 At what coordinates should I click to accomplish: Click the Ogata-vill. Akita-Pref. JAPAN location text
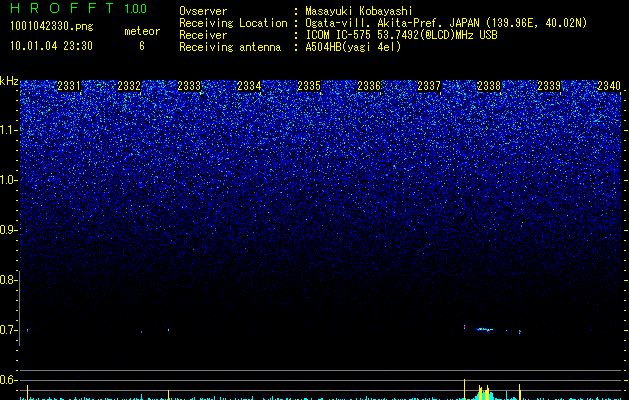tap(446, 23)
